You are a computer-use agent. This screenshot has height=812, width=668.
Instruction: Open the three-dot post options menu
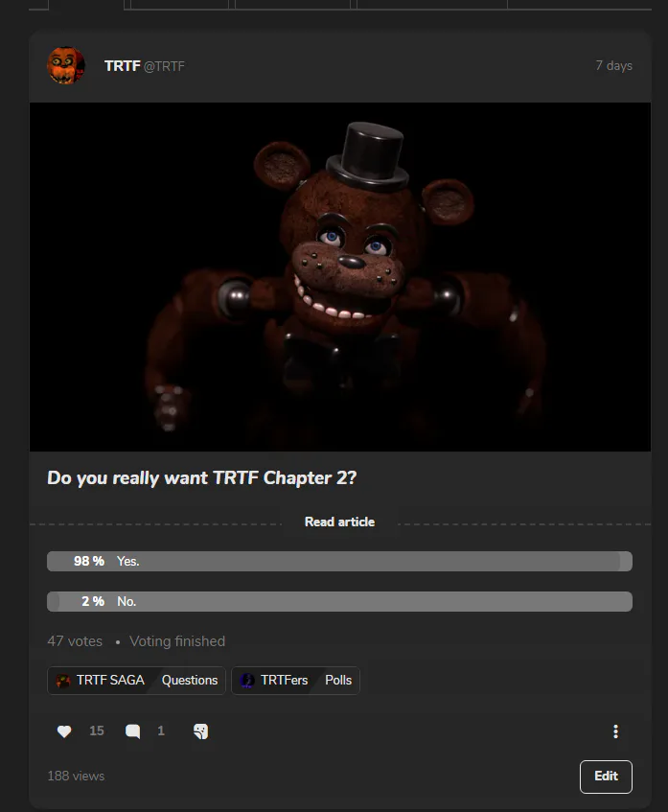click(615, 731)
